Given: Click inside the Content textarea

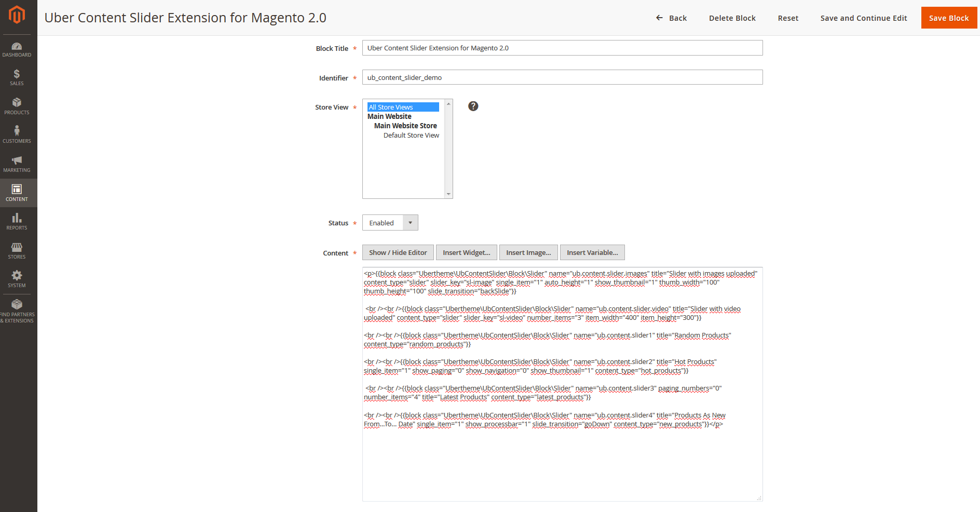Looking at the screenshot, I should 562,384.
